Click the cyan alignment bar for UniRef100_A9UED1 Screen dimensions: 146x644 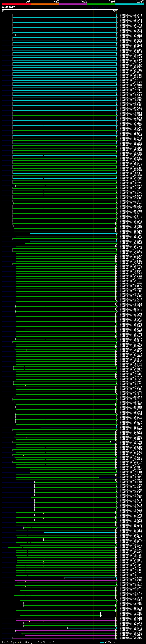pos(73,233)
